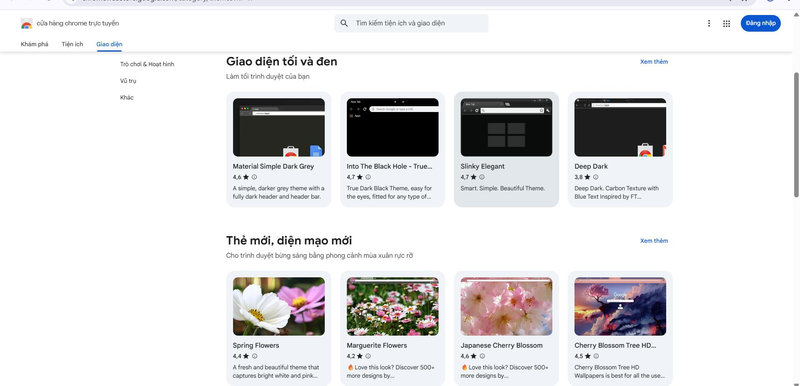Click info icon next to Japanese Cherry Blossom rating
Screen dimensions: 800x386
pyautogui.click(x=482, y=356)
